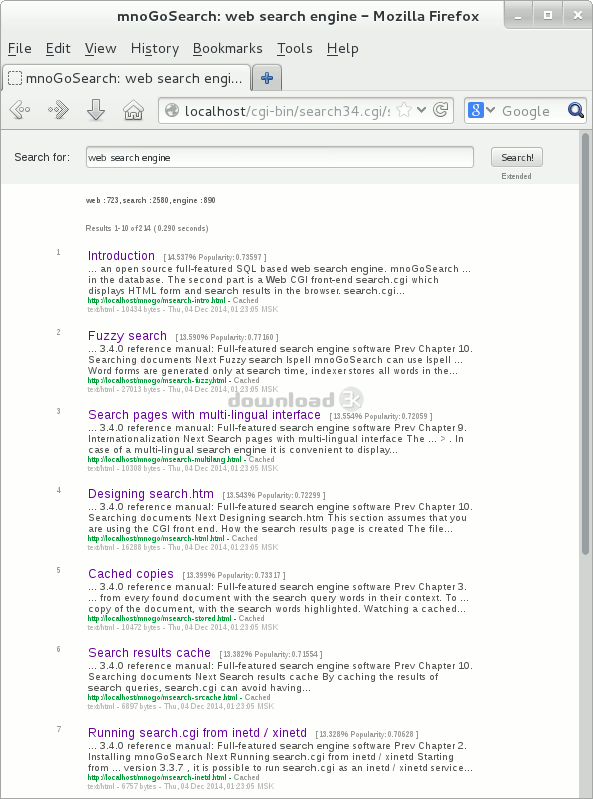This screenshot has height=799, width=593.
Task: Open the Help menu
Action: click(x=343, y=48)
